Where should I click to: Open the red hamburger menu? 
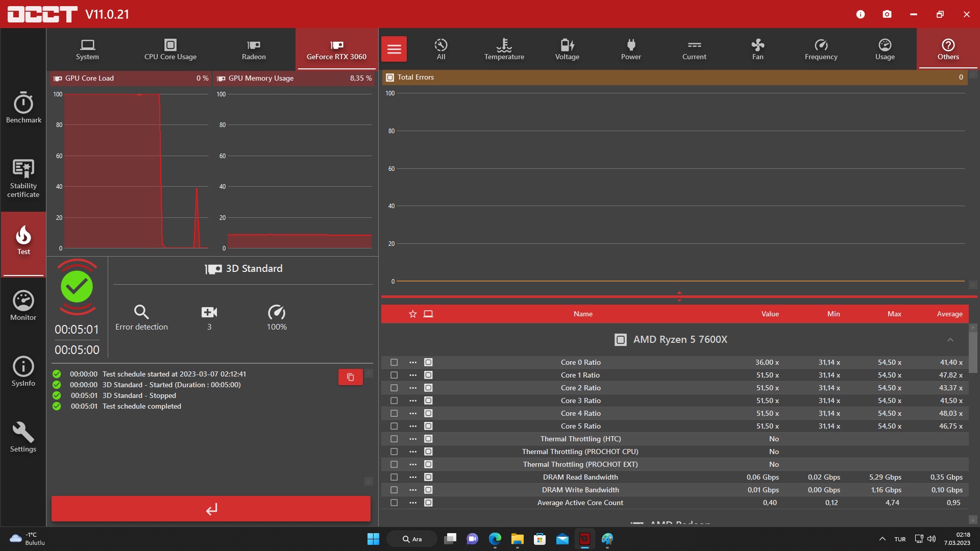394,49
